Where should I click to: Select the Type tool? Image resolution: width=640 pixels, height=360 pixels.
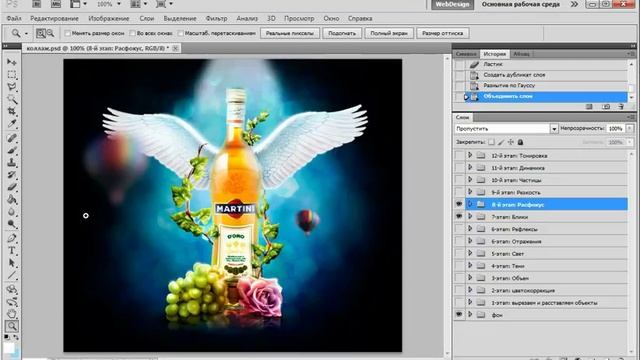[11, 250]
